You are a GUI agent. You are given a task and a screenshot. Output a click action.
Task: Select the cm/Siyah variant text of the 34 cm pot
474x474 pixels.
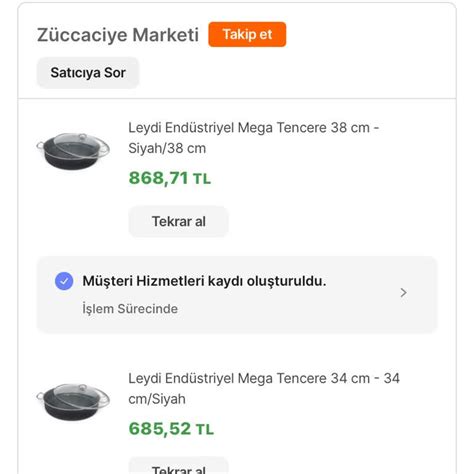(x=157, y=399)
